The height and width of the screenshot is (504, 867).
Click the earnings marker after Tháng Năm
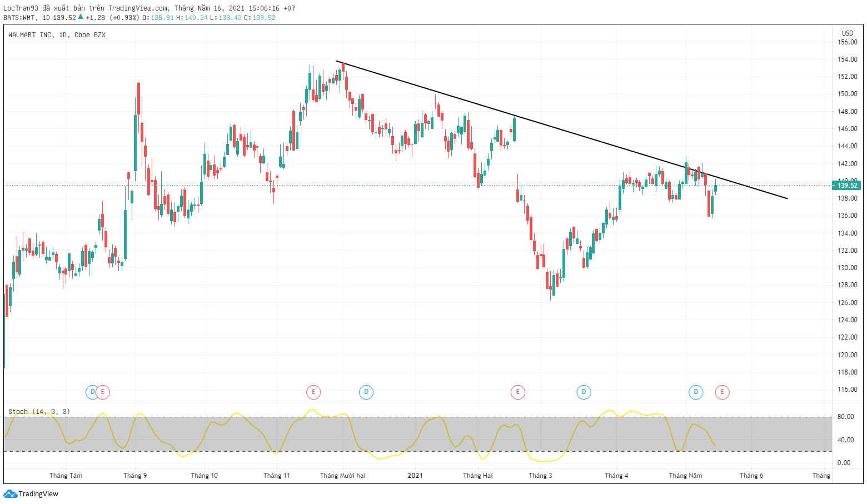[722, 392]
